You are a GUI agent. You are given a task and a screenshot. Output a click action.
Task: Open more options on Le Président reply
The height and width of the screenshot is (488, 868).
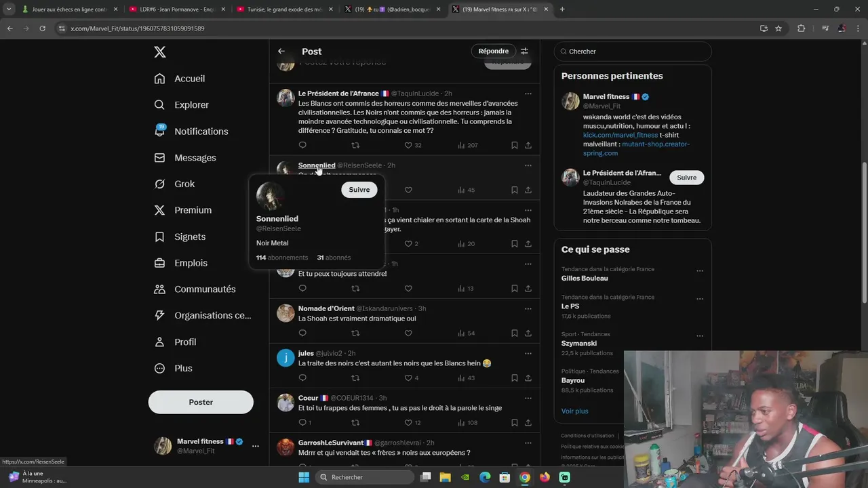pyautogui.click(x=528, y=94)
